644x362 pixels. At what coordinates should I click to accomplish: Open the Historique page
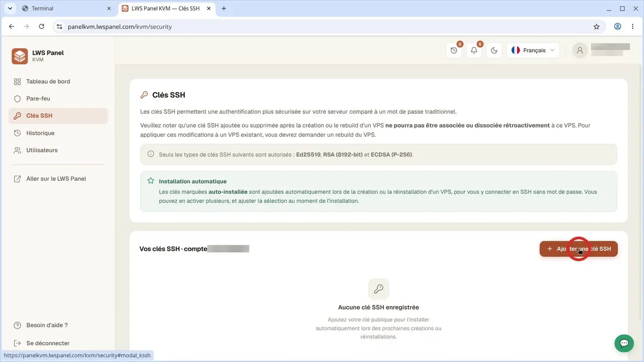tap(58, 133)
